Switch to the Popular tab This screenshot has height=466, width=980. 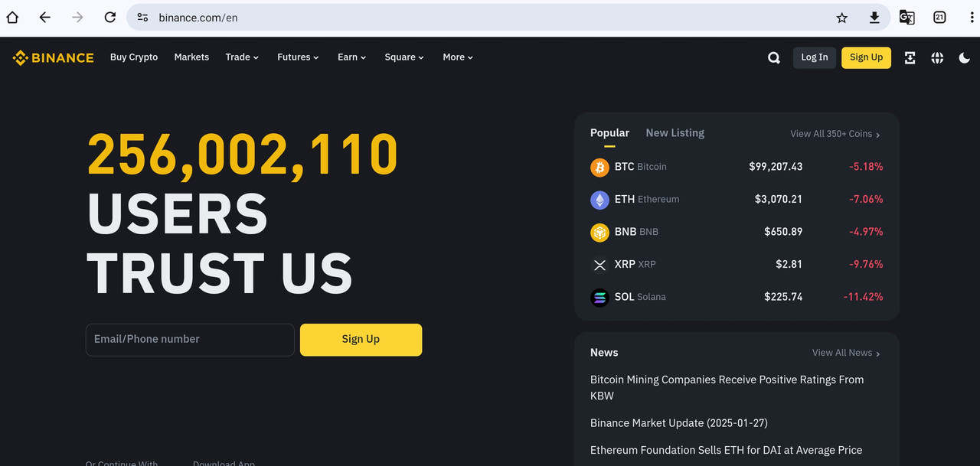pyautogui.click(x=609, y=133)
